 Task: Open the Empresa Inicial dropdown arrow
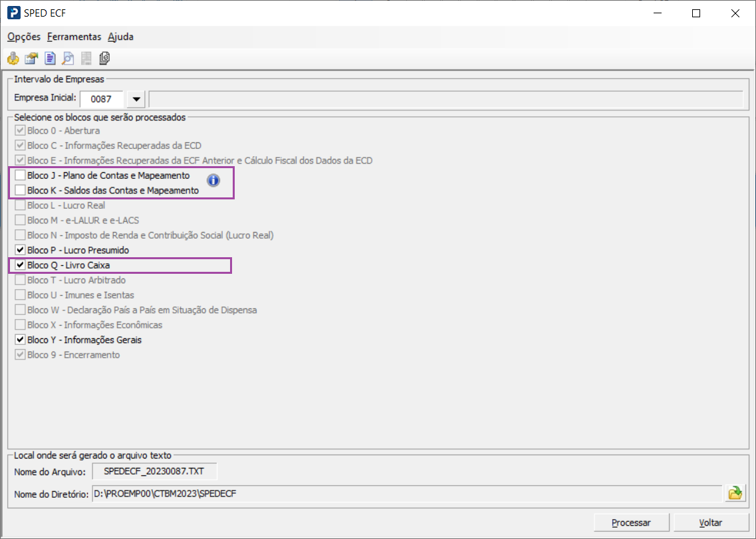coord(136,99)
